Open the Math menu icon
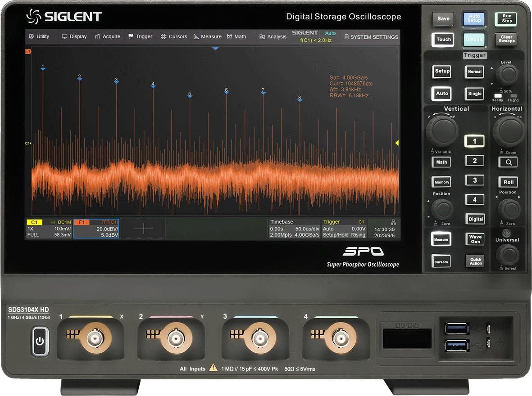 229,36
